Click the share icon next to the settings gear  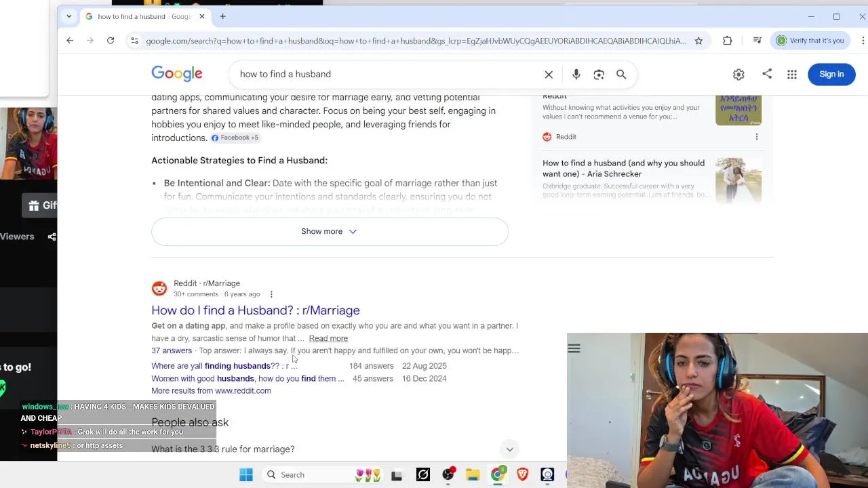(767, 74)
